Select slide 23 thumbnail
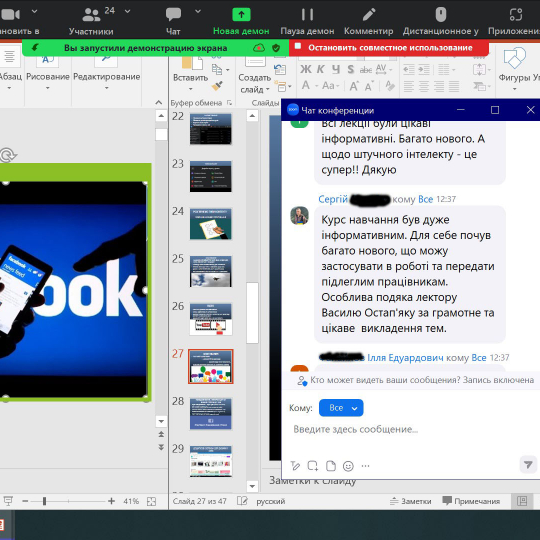540x540 pixels. click(x=211, y=176)
